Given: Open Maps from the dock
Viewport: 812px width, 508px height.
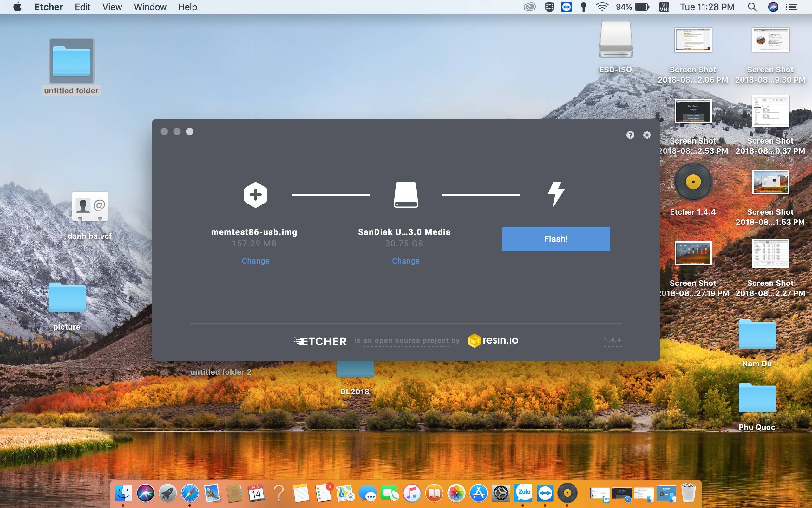Looking at the screenshot, I should (345, 493).
